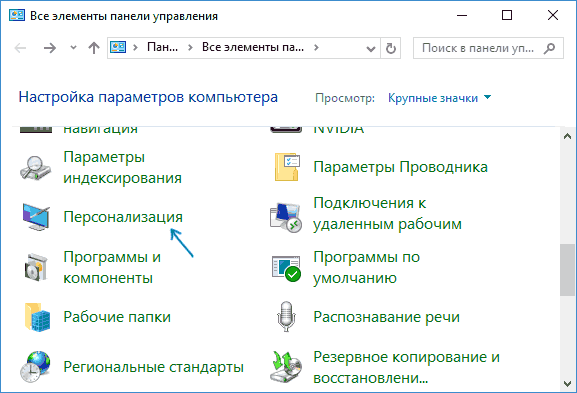577x393 pixels.
Task: Click the Параметры индексирования icon
Action: pyautogui.click(x=35, y=168)
